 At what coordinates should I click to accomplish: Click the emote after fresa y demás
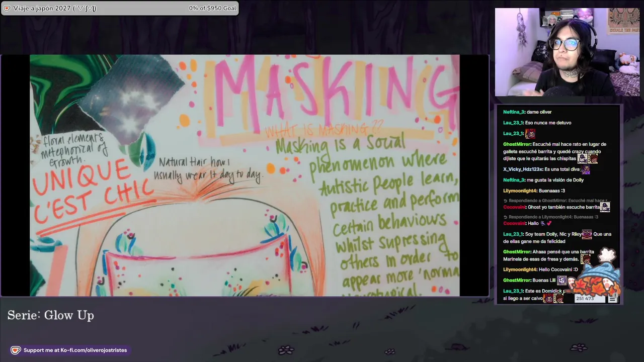point(585,259)
